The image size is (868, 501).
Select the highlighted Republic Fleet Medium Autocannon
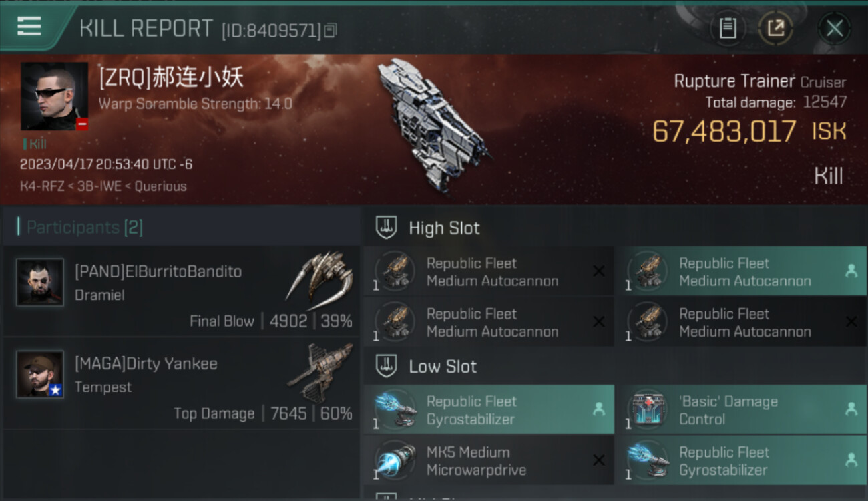point(741,272)
